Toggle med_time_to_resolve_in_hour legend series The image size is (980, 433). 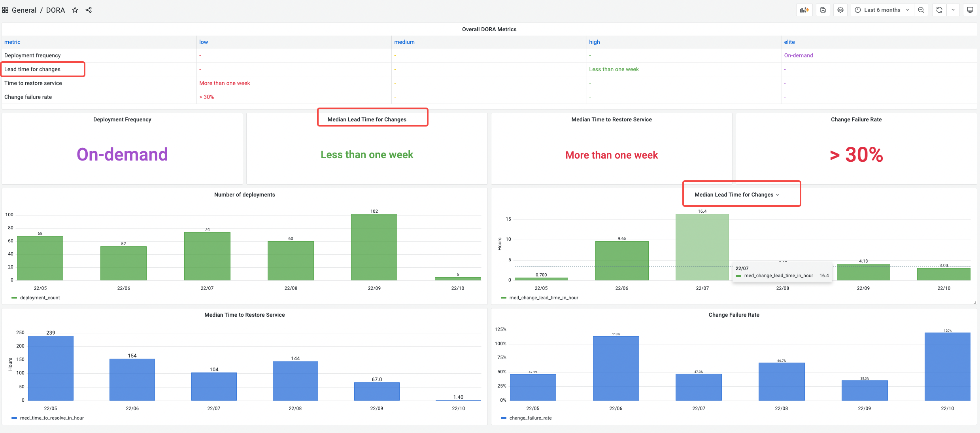52,418
